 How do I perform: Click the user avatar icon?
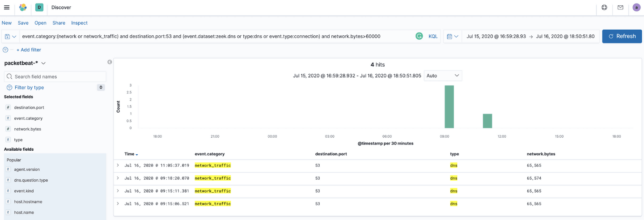point(636,8)
